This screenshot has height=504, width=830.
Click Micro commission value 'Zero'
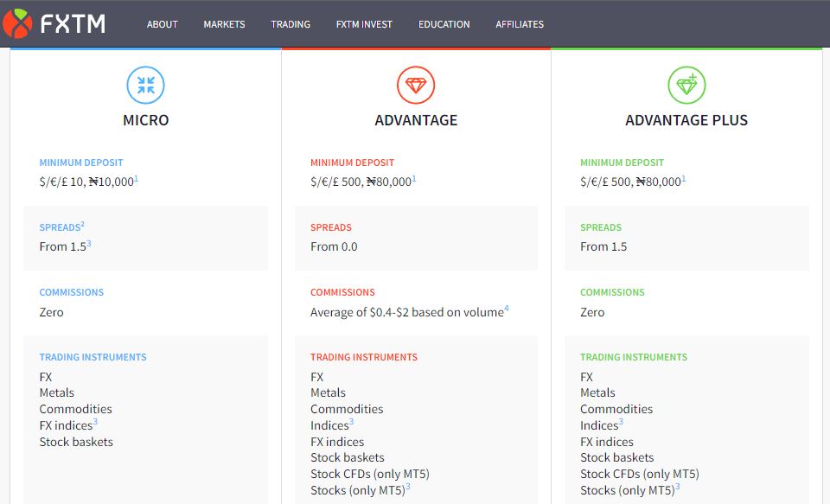pos(51,312)
